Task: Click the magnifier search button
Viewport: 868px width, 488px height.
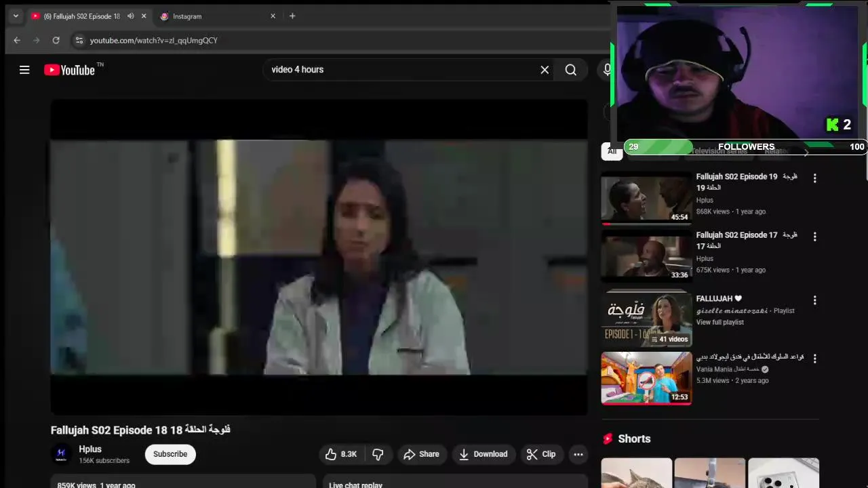Action: click(x=571, y=70)
